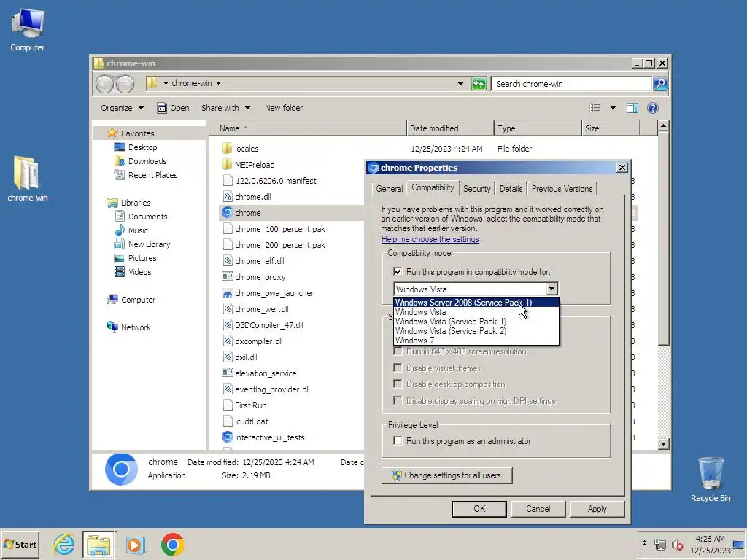The image size is (747, 560).
Task: Open the Start menu
Action: point(20,544)
